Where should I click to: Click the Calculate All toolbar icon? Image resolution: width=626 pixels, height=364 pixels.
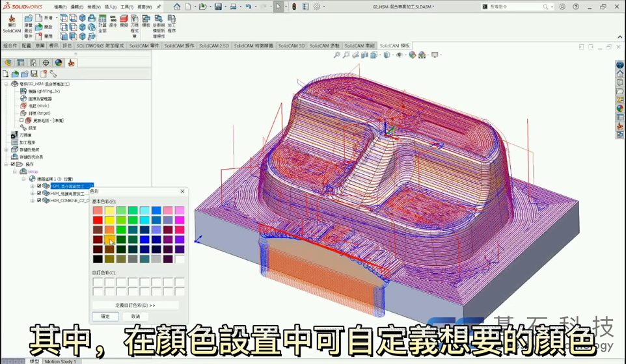(x=102, y=22)
